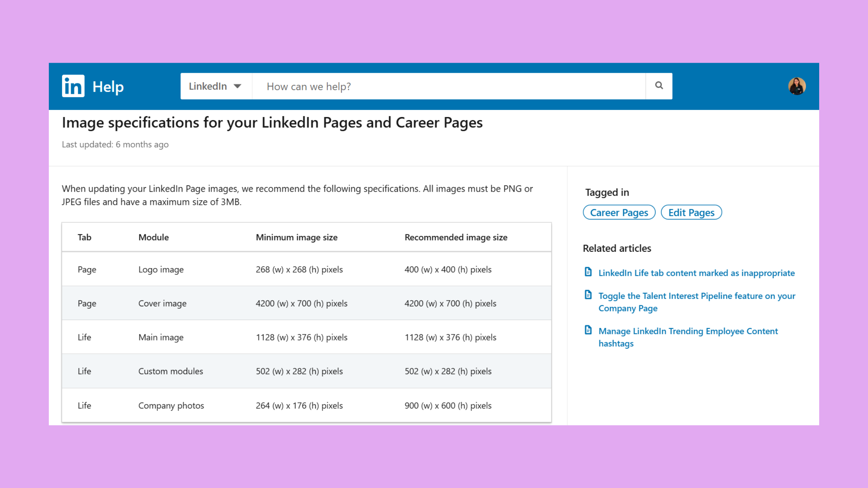Click '900 (w) x 600 (h) pixels' cell
This screenshot has width=868, height=488.
448,406
